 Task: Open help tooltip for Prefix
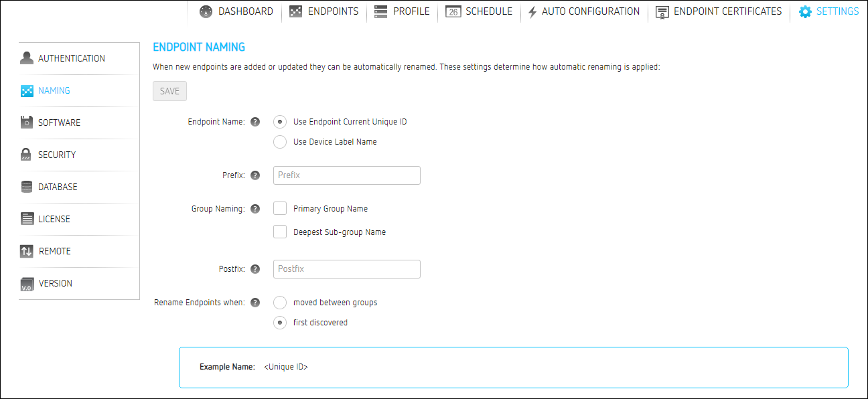pos(255,175)
